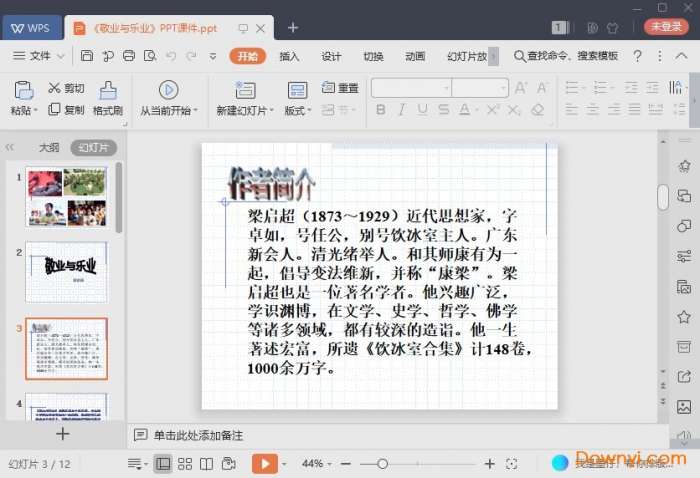Click the New Slide icon
Image resolution: width=700 pixels, height=478 pixels.
[245, 90]
